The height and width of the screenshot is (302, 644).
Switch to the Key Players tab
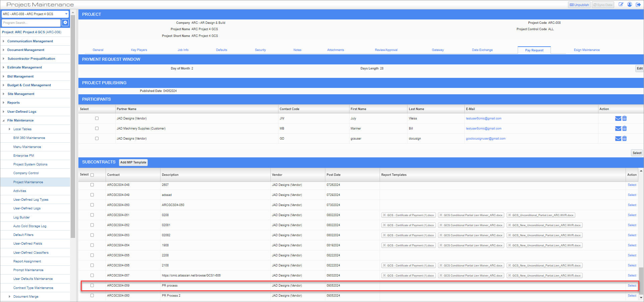pyautogui.click(x=139, y=50)
